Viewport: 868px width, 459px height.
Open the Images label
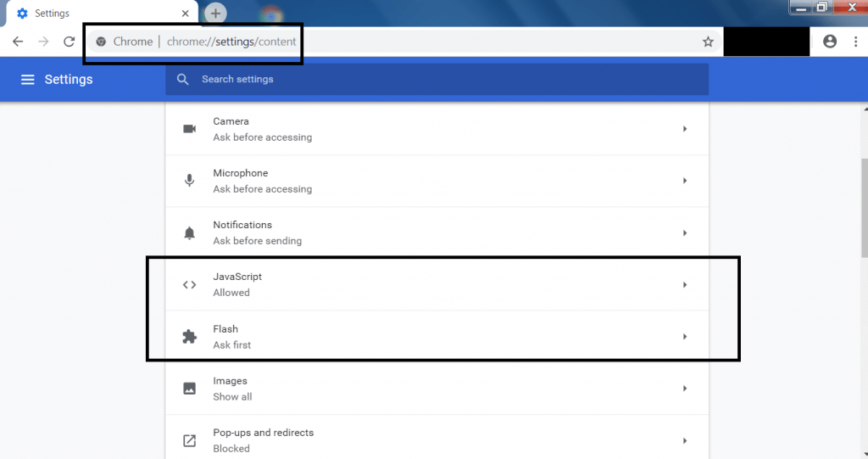tap(231, 381)
